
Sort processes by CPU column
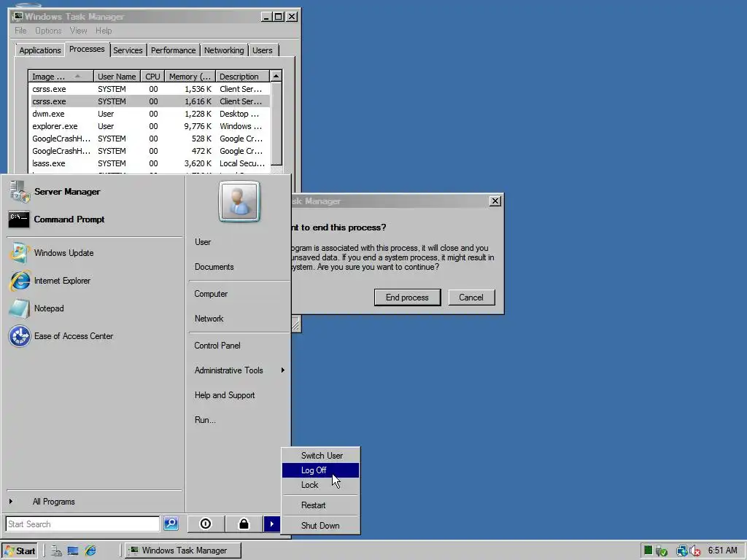point(152,76)
